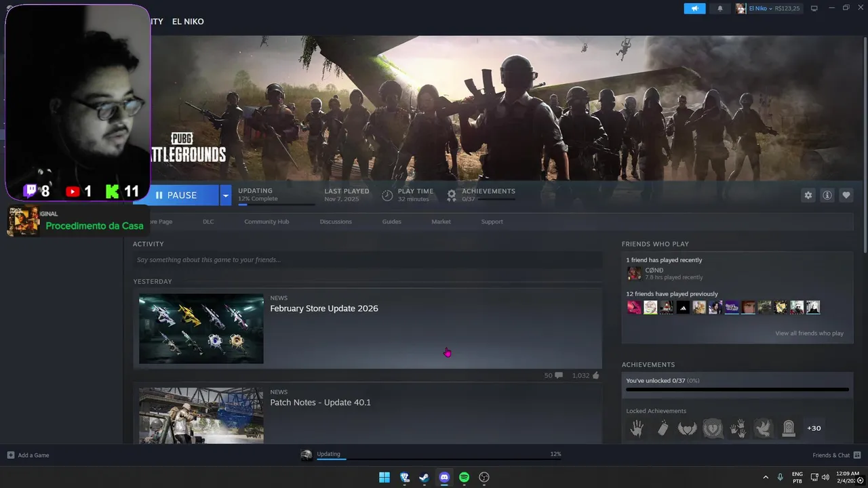Open the winged heart locked achievement
The width and height of the screenshot is (868, 488).
pos(688,428)
